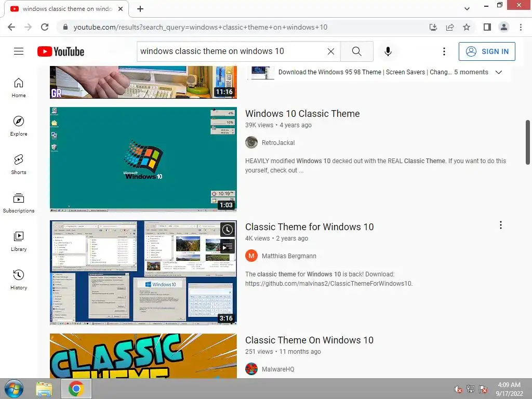Viewport: 532px width, 399px height.
Task: Click the description beginning HEAVILY modified Windows 10
Action: pyautogui.click(x=376, y=166)
